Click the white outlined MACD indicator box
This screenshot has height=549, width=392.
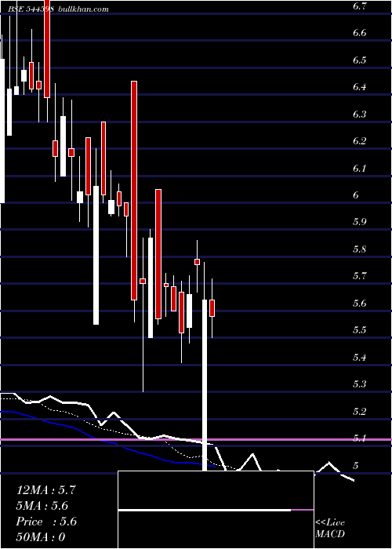(216, 510)
